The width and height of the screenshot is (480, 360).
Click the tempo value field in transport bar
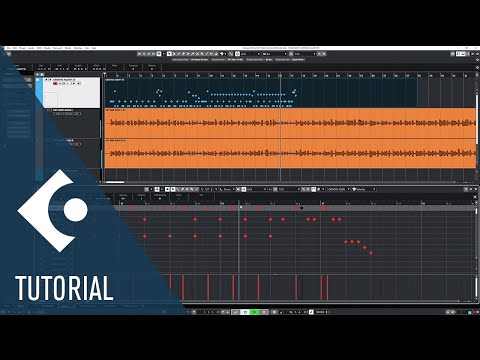pyautogui.click(x=321, y=312)
